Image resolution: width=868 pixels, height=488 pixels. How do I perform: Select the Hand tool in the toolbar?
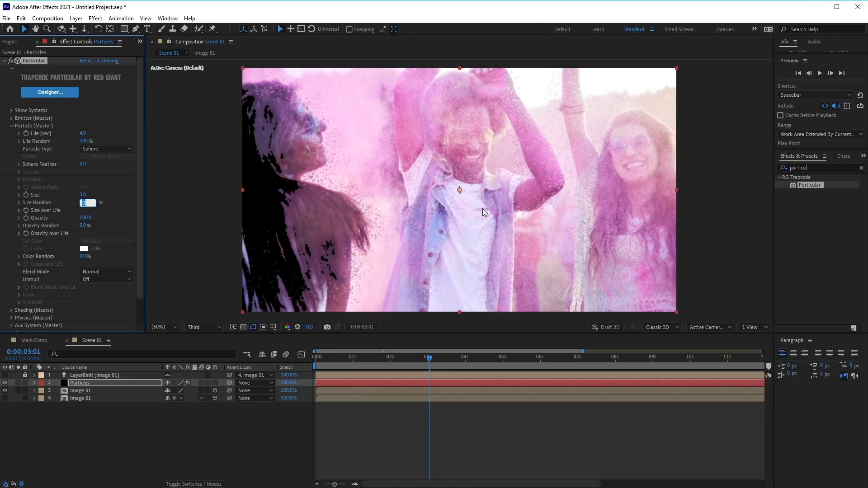point(36,28)
